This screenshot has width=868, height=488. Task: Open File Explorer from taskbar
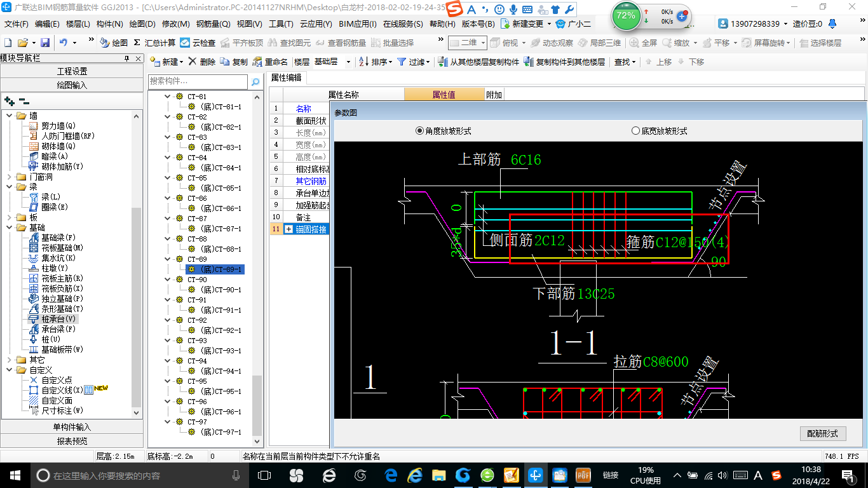coord(438,475)
